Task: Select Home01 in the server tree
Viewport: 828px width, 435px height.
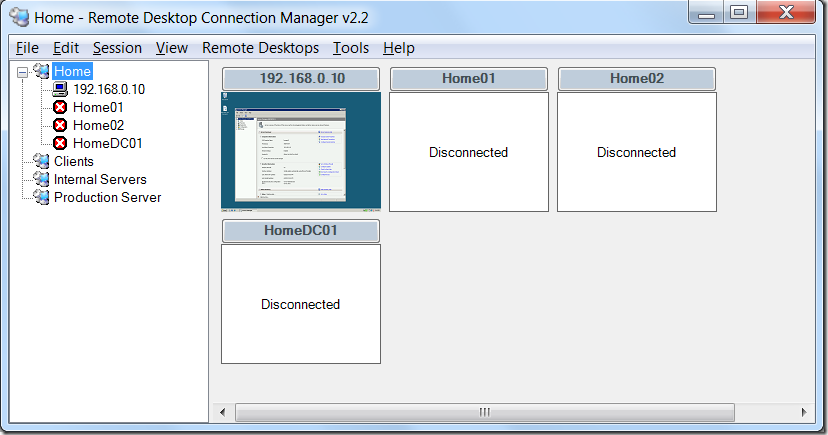Action: 98,107
